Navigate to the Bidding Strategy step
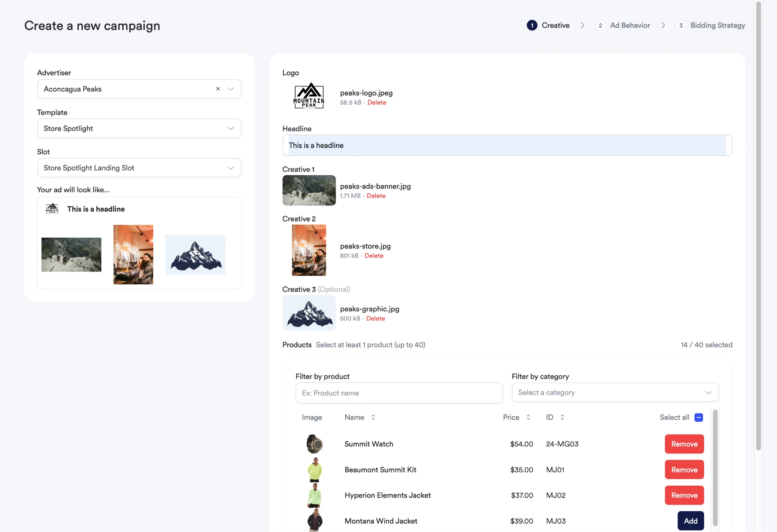The height and width of the screenshot is (532, 777). [717, 25]
